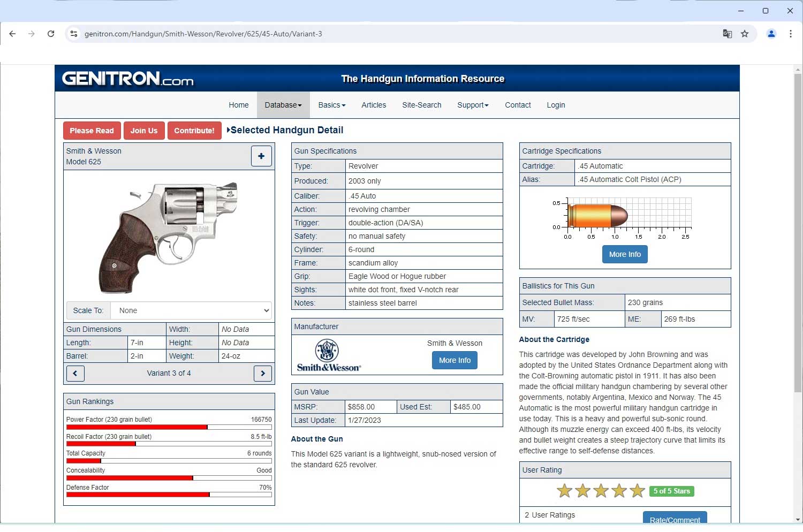Go to next variant with right arrow

pos(262,374)
